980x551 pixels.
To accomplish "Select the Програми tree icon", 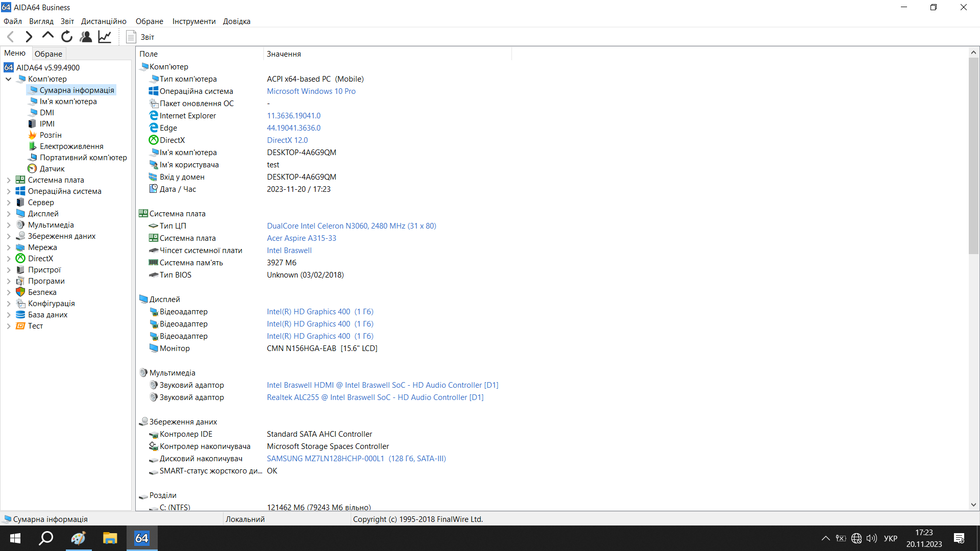I will tap(20, 281).
